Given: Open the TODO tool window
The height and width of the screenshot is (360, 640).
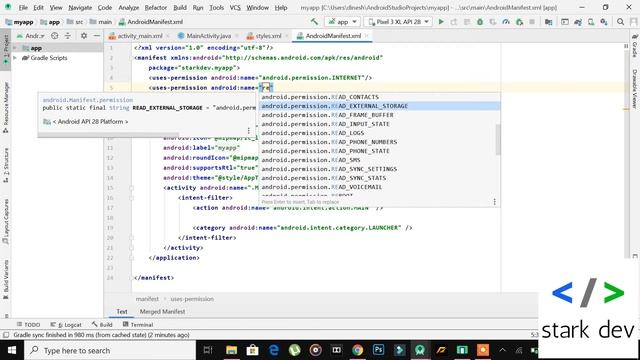Looking at the screenshot, I should click(x=28, y=324).
